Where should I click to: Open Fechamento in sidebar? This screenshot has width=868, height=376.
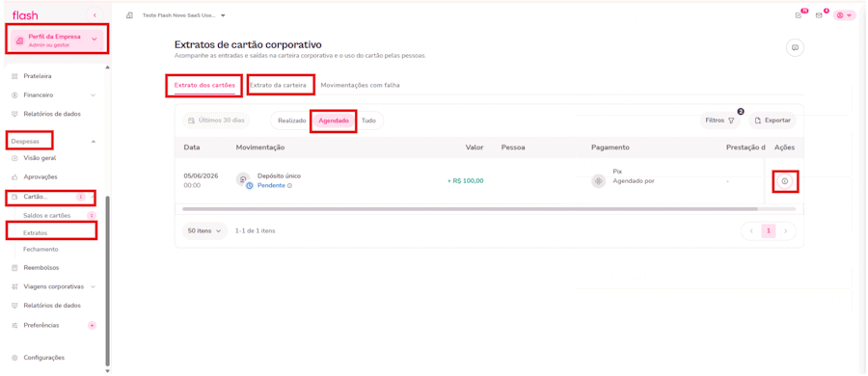pyautogui.click(x=41, y=249)
